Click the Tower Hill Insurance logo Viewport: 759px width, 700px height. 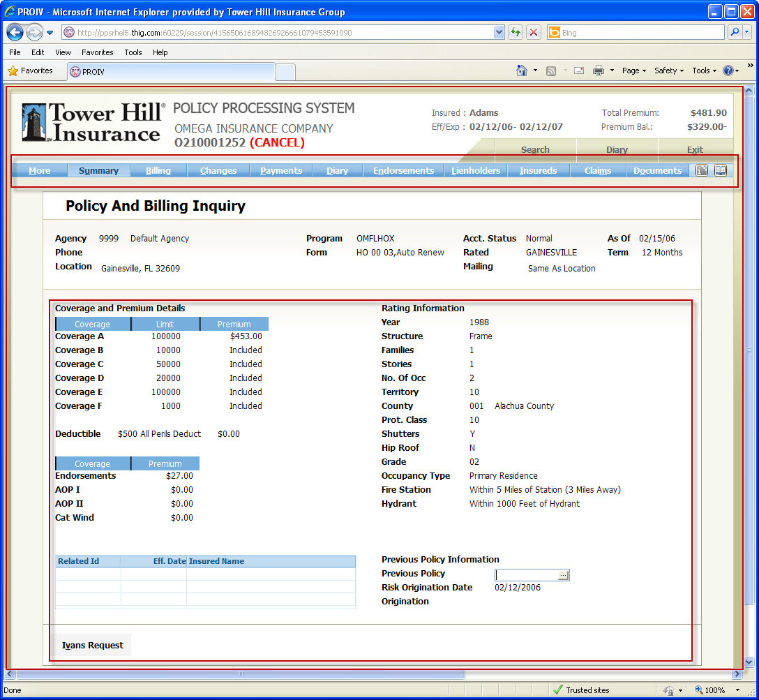(93, 122)
